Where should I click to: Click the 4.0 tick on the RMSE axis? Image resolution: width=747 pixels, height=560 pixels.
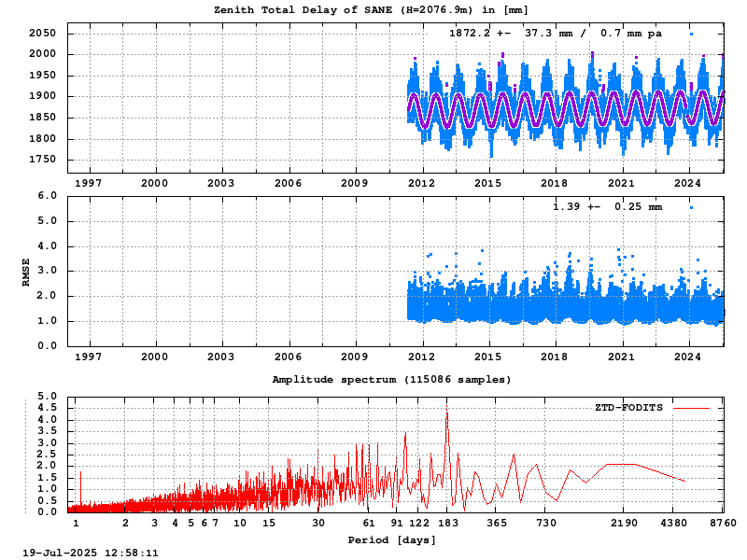(x=47, y=246)
